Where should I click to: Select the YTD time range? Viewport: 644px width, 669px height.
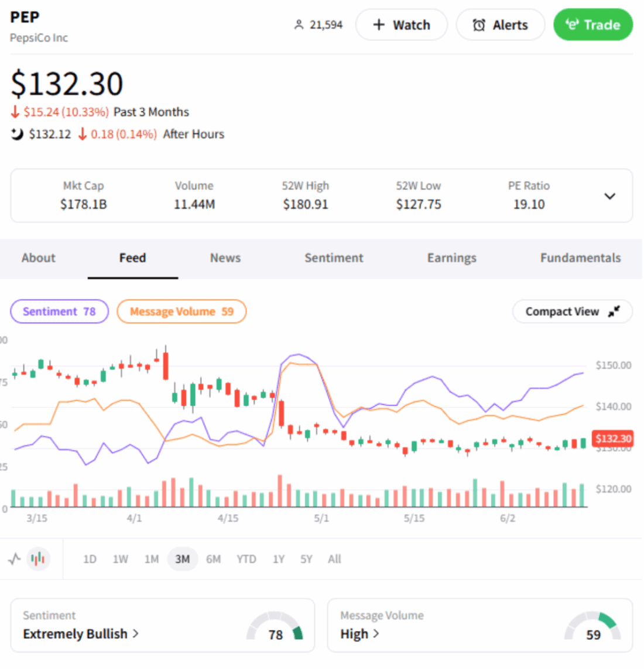tap(246, 559)
